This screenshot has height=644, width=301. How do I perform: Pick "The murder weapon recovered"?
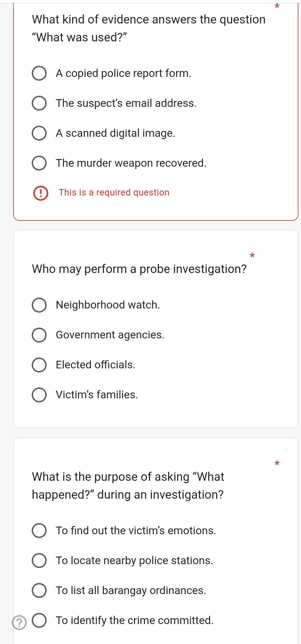[39, 163]
